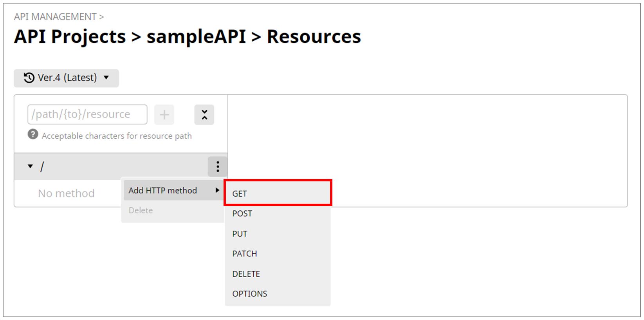Focus the /path/{to}/resource input field
The height and width of the screenshot is (320, 644).
[87, 114]
